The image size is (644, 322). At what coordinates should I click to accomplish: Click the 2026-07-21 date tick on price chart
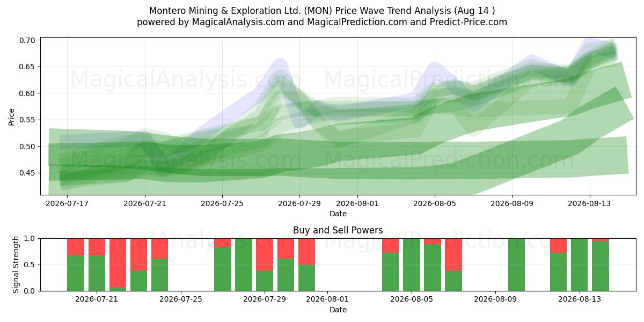pos(145,203)
